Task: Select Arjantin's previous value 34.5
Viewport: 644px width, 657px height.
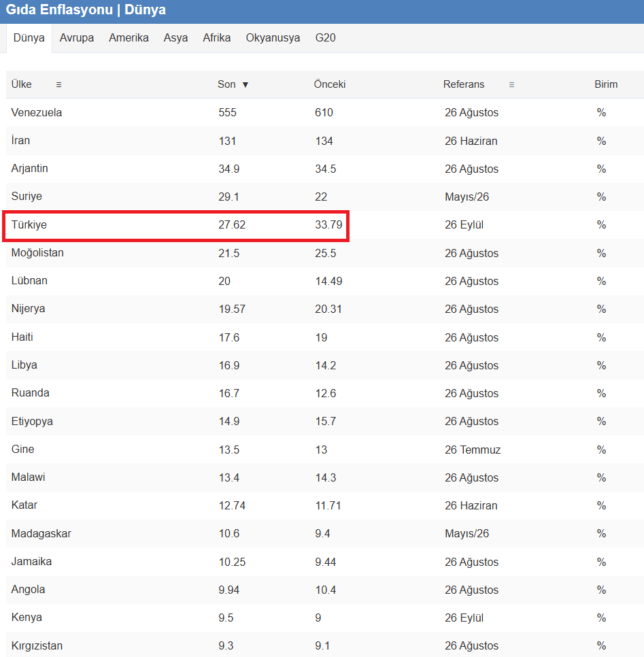Action: point(326,169)
